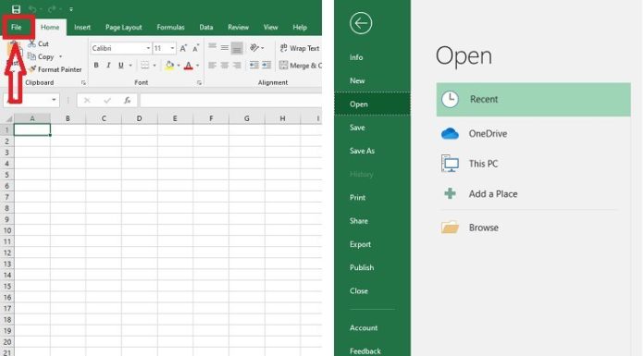Select cell A1 in the worksheet

(x=32, y=129)
